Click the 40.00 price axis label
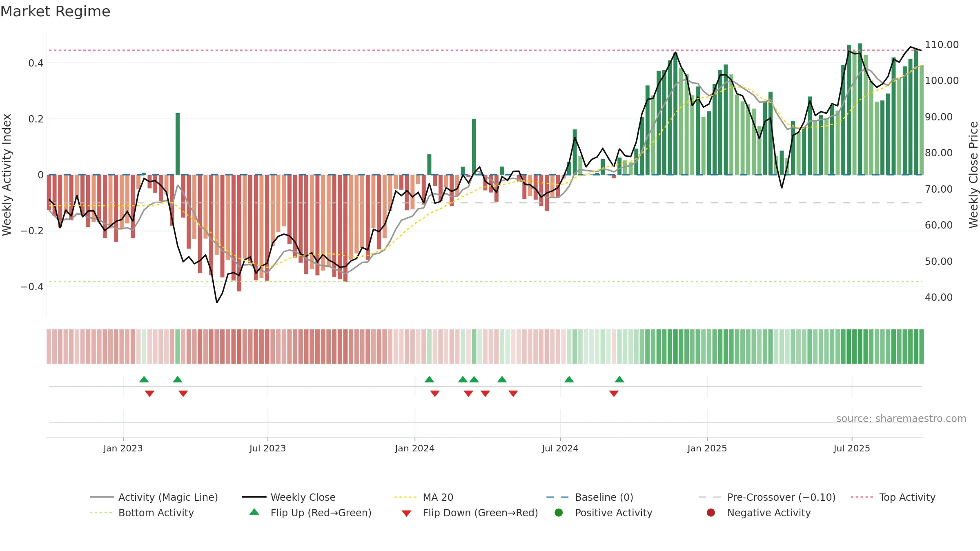This screenshot has width=980, height=551. [x=939, y=298]
